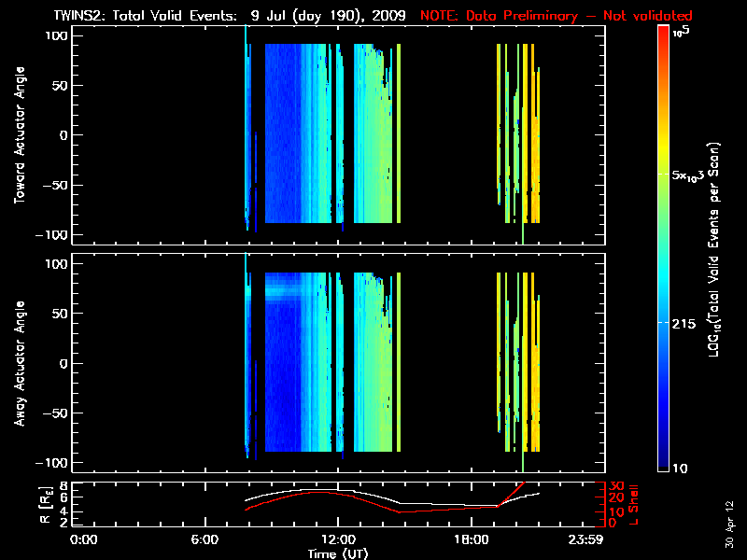The height and width of the screenshot is (560, 747).
Task: Click the '0:00' time axis label
Action: 84,539
